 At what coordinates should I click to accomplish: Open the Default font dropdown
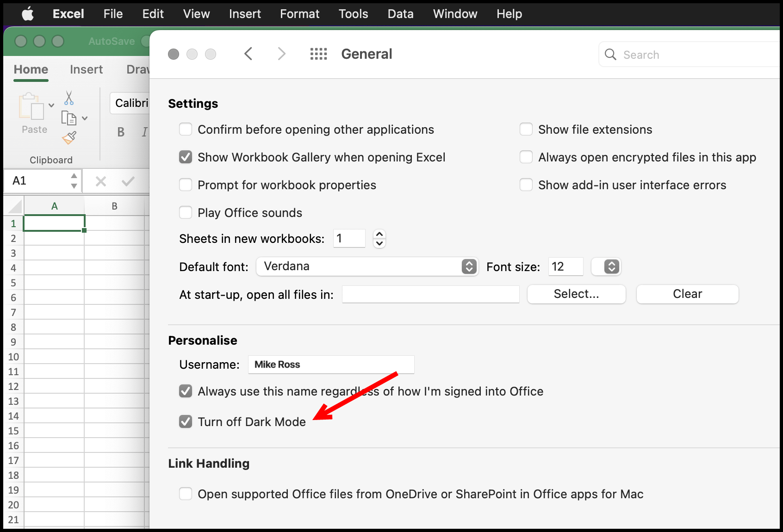(469, 266)
